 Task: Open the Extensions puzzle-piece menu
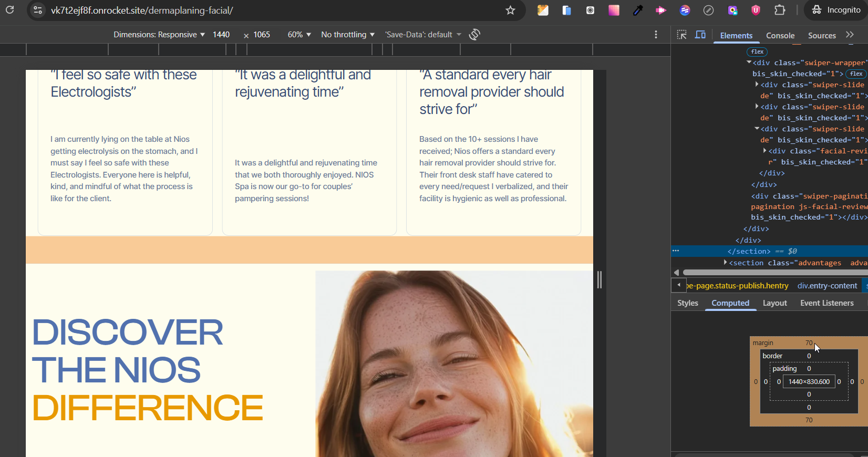click(x=780, y=10)
